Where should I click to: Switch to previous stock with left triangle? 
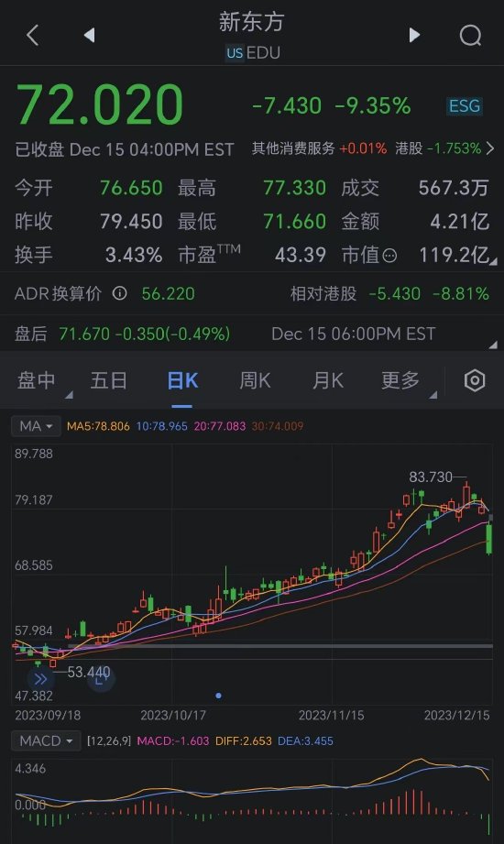coord(90,35)
